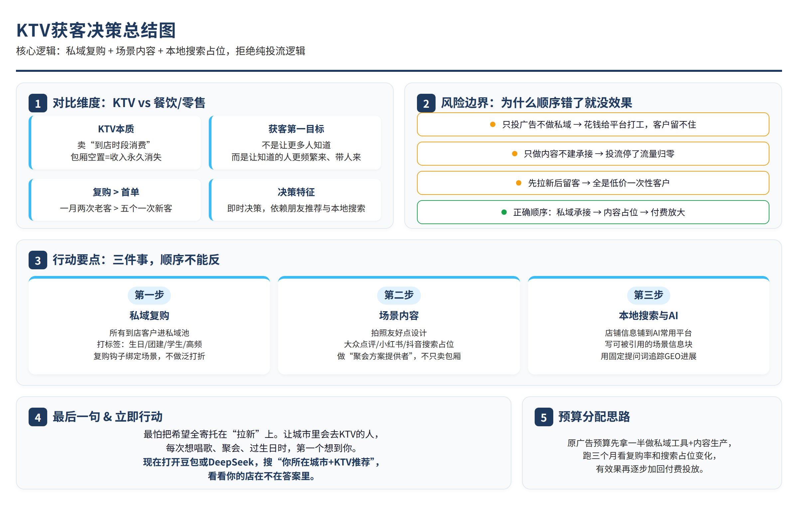This screenshot has width=798, height=532.
Task: Click the line 用固定提问词追踪GEO进展
Action: [x=649, y=356]
